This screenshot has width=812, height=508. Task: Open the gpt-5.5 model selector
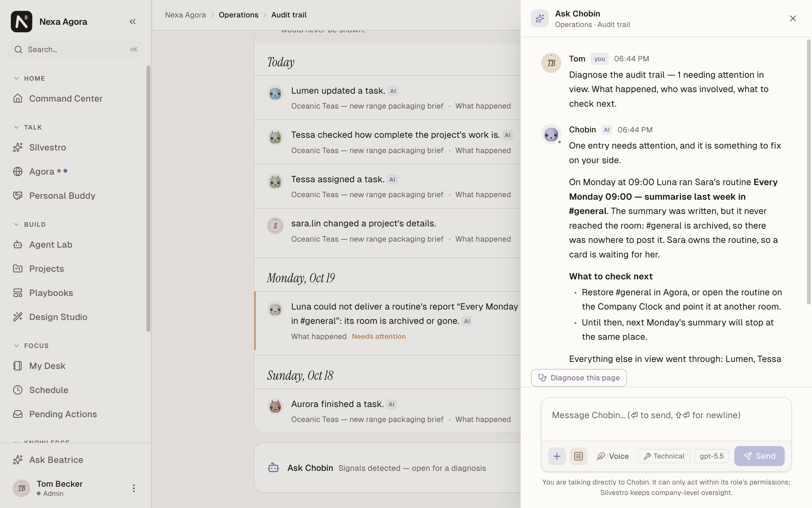pos(712,456)
